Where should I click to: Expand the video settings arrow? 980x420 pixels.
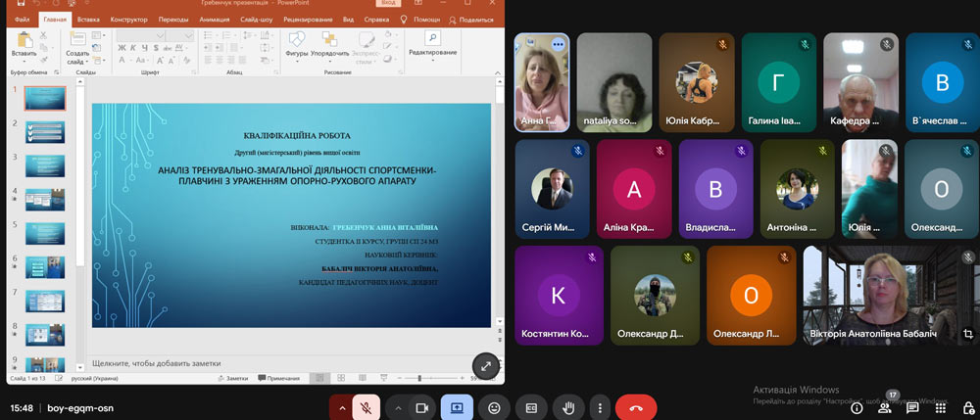click(x=398, y=407)
